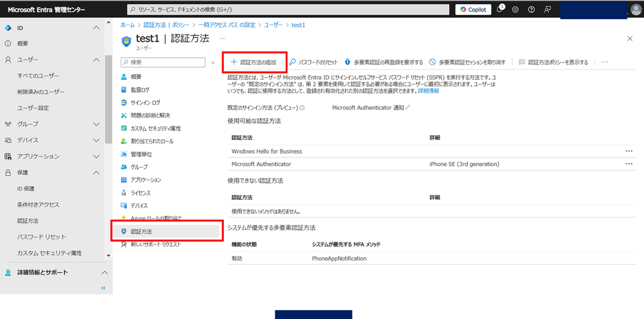Click 認証方法ポリシーを表示する
Screen dimensions: 644x319
553,62
